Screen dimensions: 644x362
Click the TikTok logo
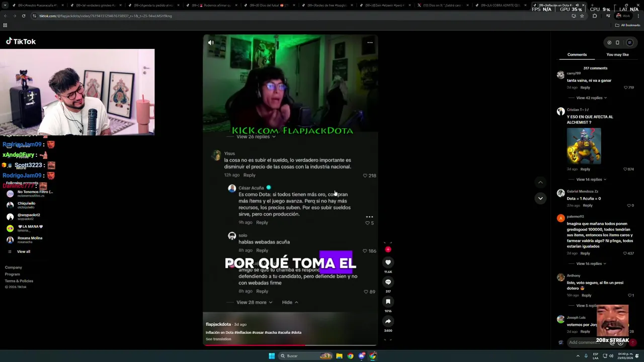(21, 42)
